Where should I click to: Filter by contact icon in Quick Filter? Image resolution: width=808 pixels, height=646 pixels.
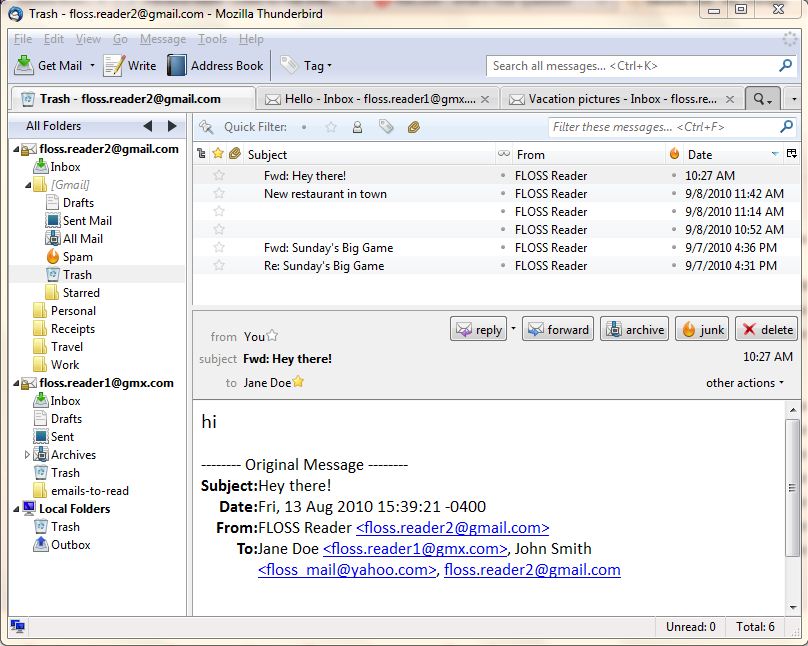click(x=357, y=127)
